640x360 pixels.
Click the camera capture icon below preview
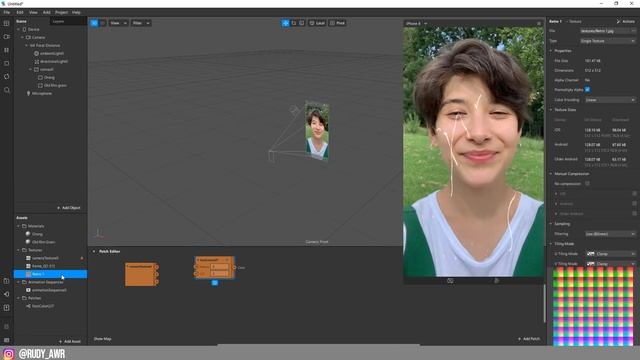450,281
